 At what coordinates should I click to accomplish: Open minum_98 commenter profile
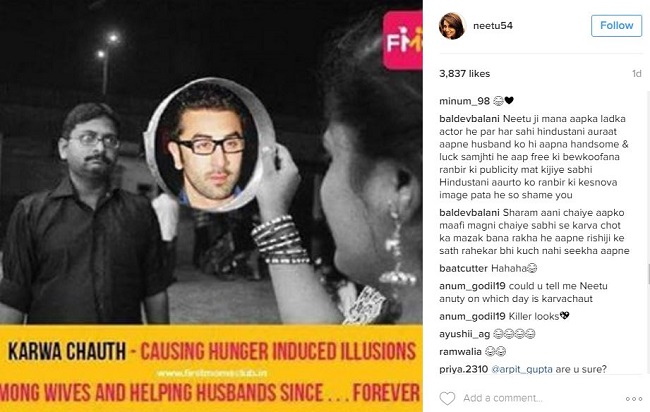click(464, 101)
